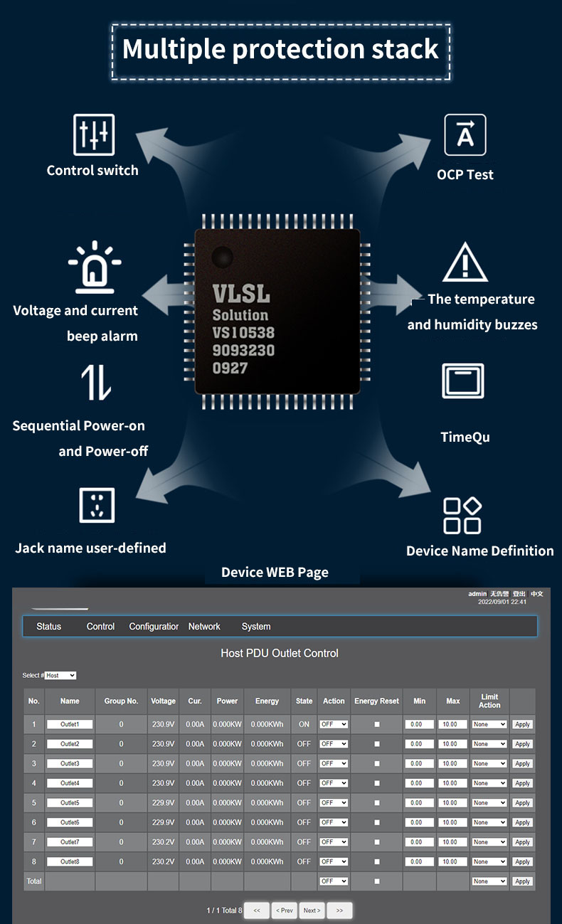Screen dimensions: 562x924
Task: Open the Network menu
Action: (204, 627)
